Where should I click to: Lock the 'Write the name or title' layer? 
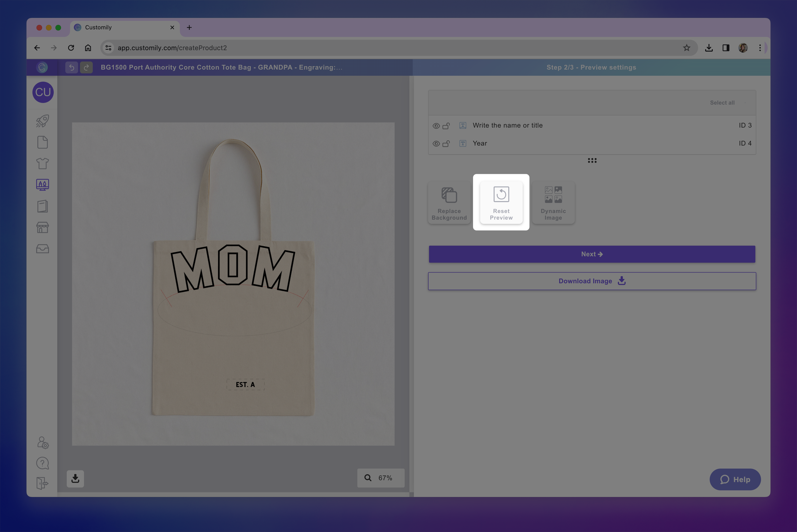click(446, 126)
